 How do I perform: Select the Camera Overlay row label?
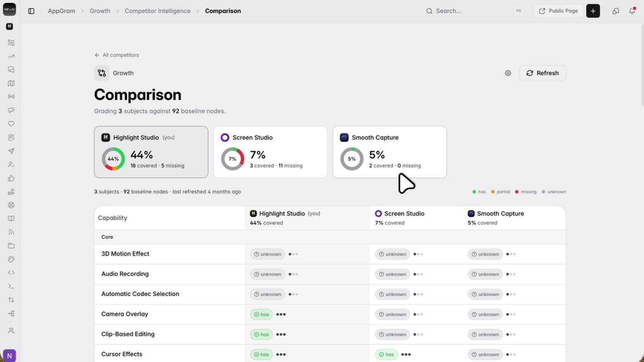(125, 314)
